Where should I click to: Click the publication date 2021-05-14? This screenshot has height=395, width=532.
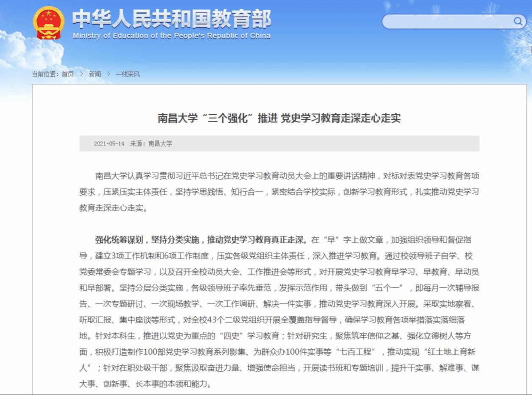click(x=109, y=144)
